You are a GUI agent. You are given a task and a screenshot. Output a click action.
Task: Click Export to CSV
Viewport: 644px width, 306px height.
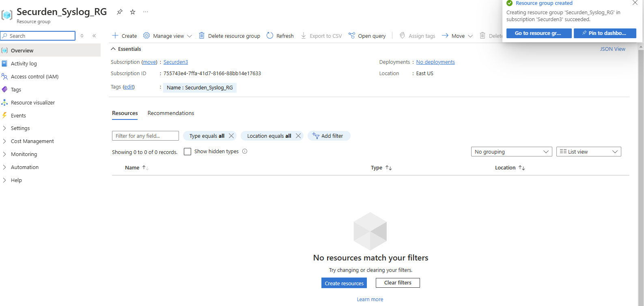click(321, 36)
